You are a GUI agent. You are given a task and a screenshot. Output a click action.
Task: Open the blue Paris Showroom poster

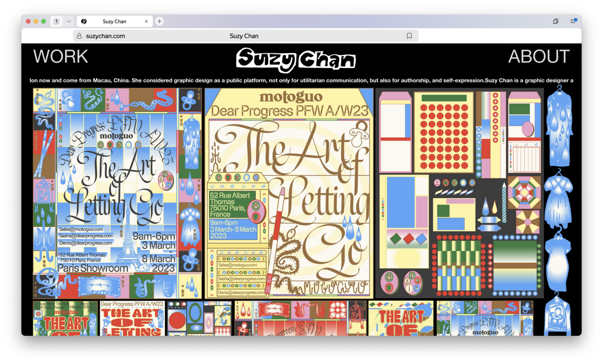pyautogui.click(x=117, y=193)
